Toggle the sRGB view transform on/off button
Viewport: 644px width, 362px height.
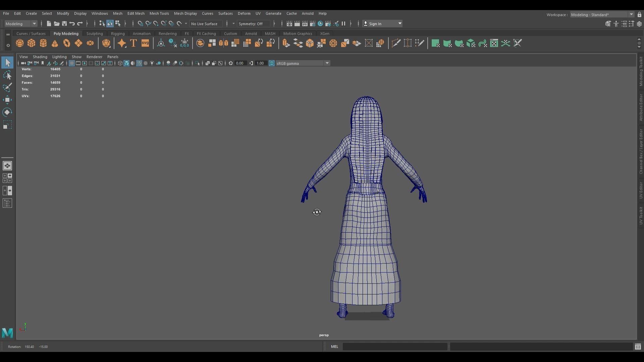(272, 63)
